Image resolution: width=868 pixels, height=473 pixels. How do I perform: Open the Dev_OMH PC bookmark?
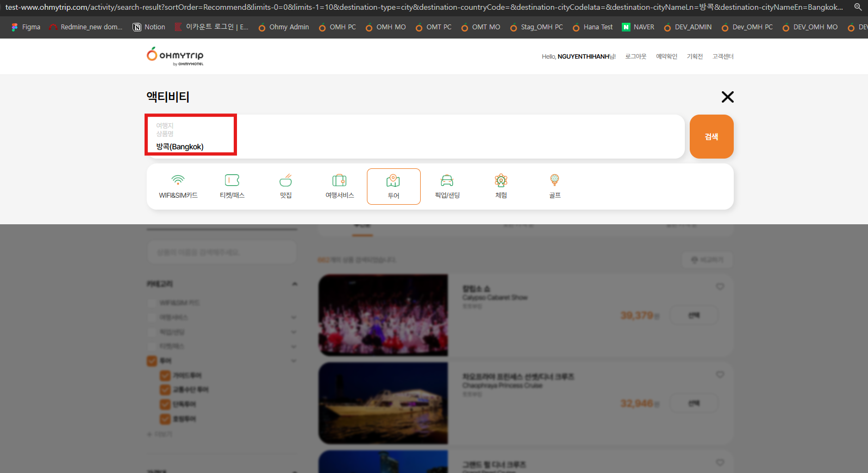coord(747,27)
